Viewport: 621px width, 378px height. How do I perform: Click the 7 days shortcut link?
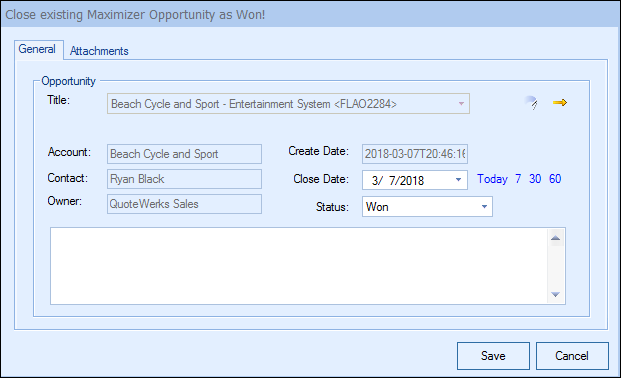518,179
